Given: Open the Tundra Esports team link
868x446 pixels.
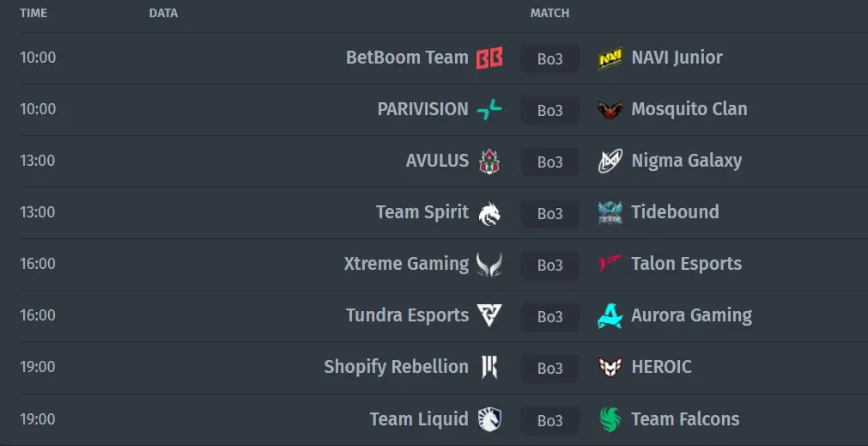Looking at the screenshot, I should click(x=408, y=315).
